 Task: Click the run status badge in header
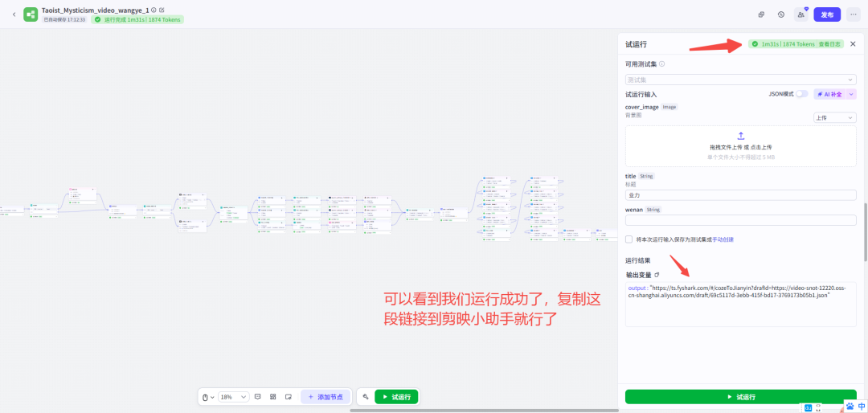137,19
